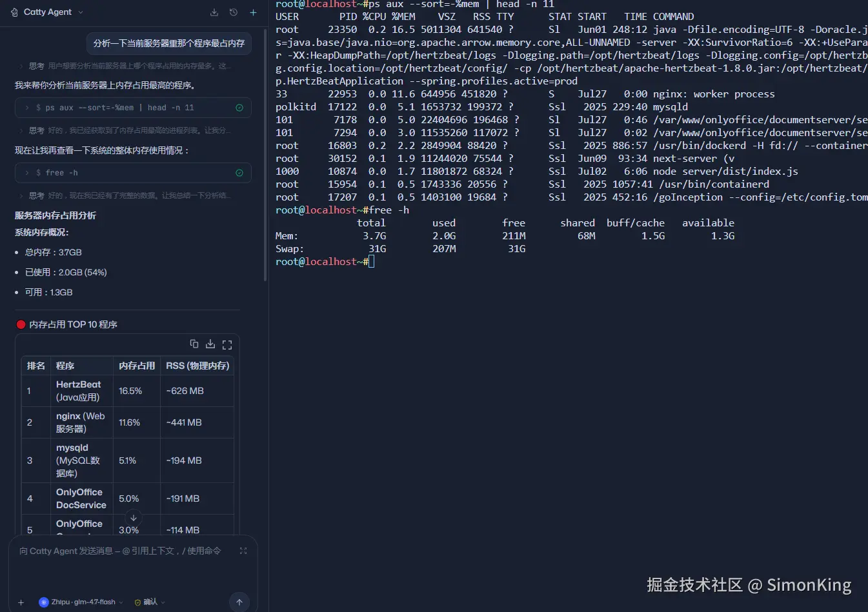Click the ~191 MB RSS cell
The width and height of the screenshot is (868, 612).
197,498
